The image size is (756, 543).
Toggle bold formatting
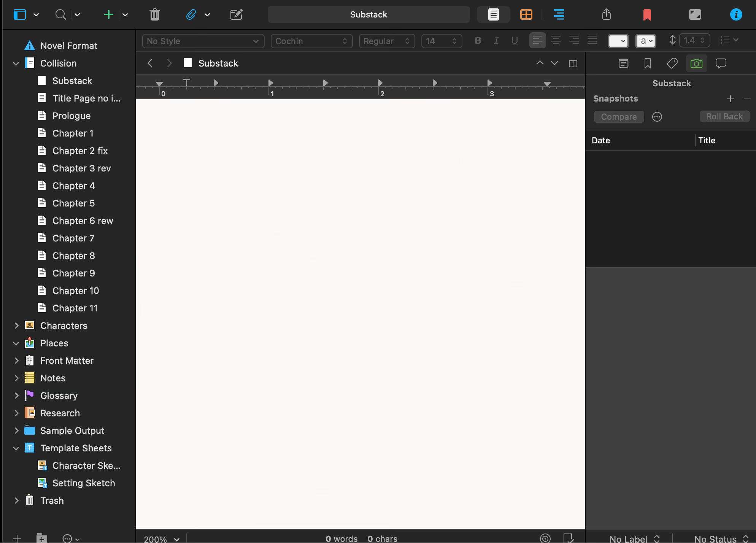point(478,41)
